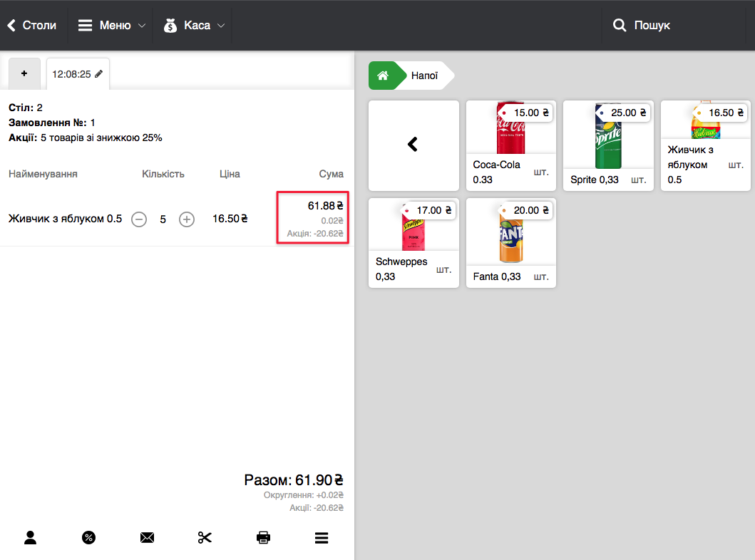Go back with the large chevron tile

414,145
